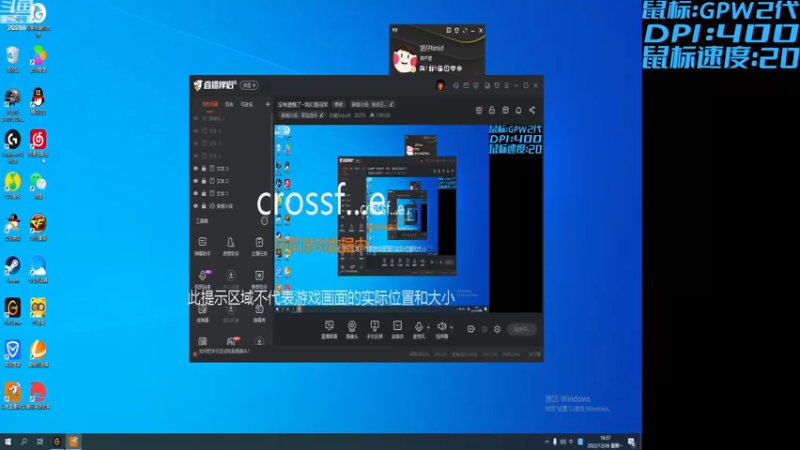800x450 pixels.
Task: Hide the 文本2 layer with eye icon
Action: [195, 181]
